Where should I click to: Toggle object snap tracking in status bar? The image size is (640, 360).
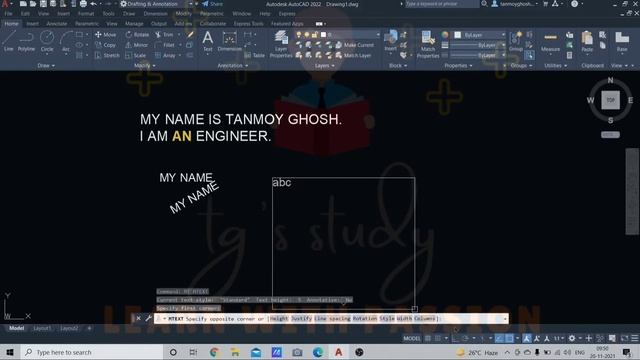pyautogui.click(x=499, y=338)
